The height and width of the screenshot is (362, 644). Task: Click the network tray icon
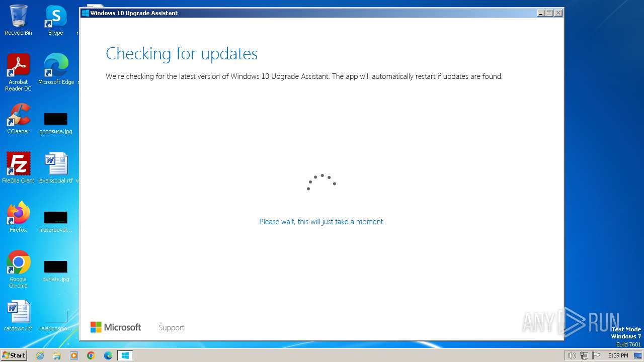click(584, 355)
